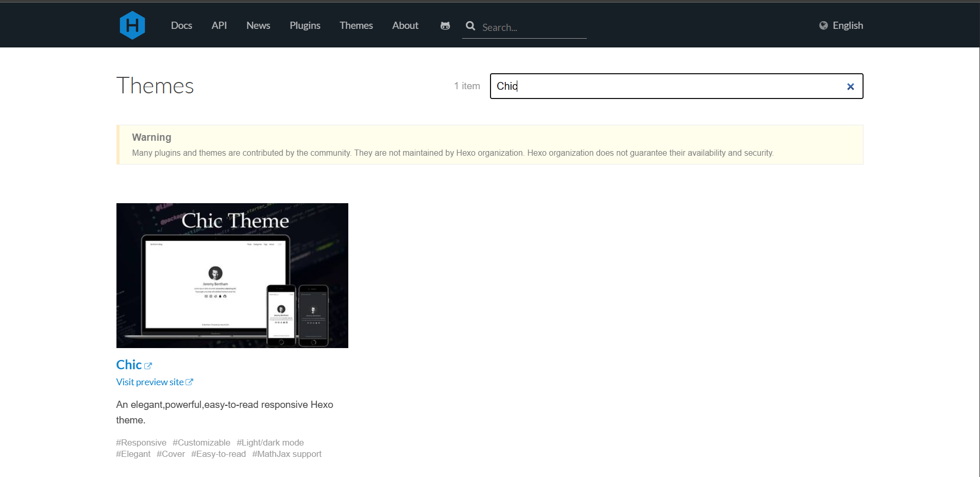The height and width of the screenshot is (477, 980).
Task: Click the globe language icon
Action: tap(823, 26)
